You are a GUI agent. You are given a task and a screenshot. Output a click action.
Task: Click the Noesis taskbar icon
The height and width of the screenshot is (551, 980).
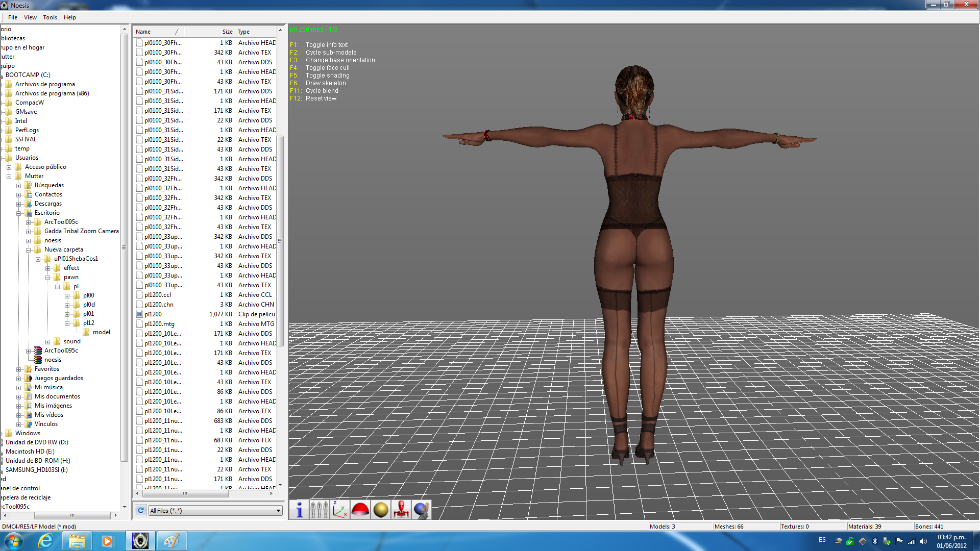(140, 541)
